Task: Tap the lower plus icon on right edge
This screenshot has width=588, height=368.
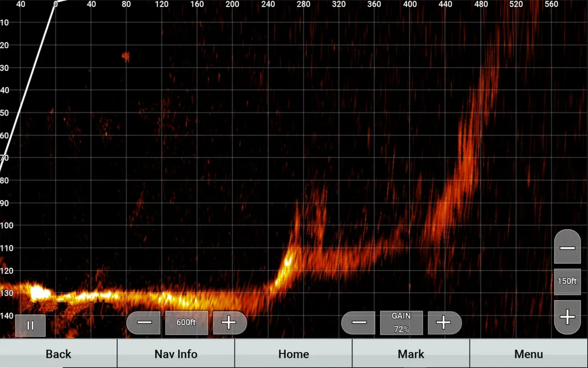Action: [x=567, y=317]
